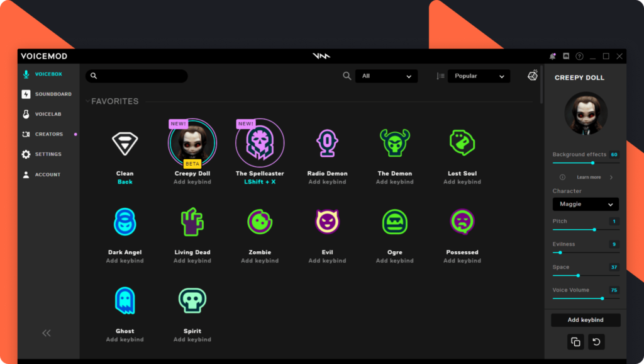Open the Popular sort dropdown
The width and height of the screenshot is (644, 364).
click(x=479, y=75)
